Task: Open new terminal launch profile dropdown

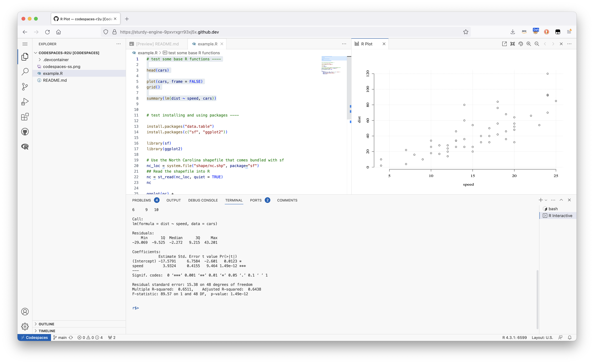Action: click(x=546, y=200)
